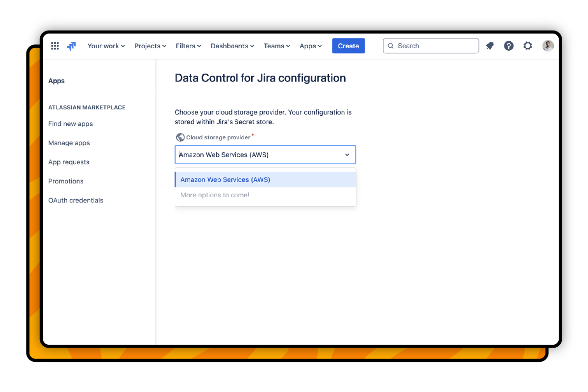Click the OAuth credentials link
Image resolution: width=588 pixels, height=392 pixels.
pos(76,200)
